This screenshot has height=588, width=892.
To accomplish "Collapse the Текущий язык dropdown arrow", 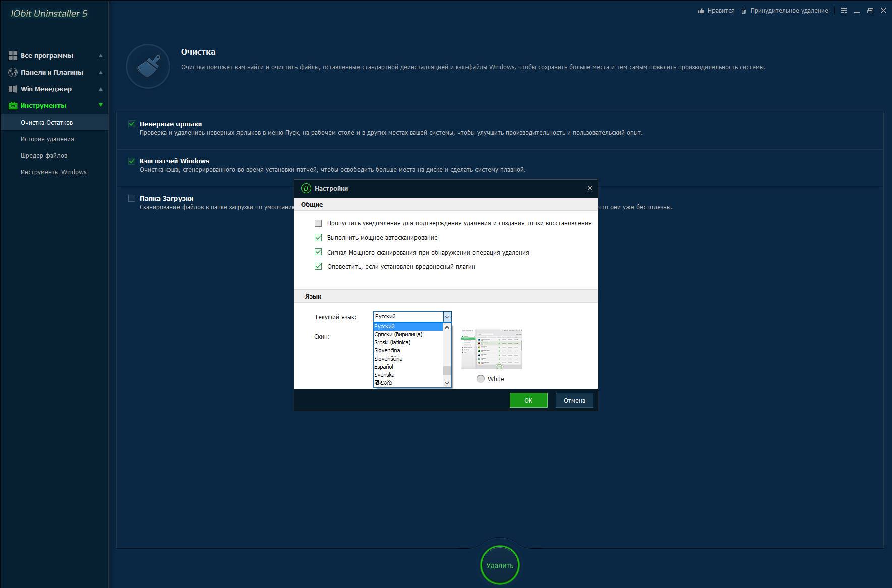I will click(447, 317).
